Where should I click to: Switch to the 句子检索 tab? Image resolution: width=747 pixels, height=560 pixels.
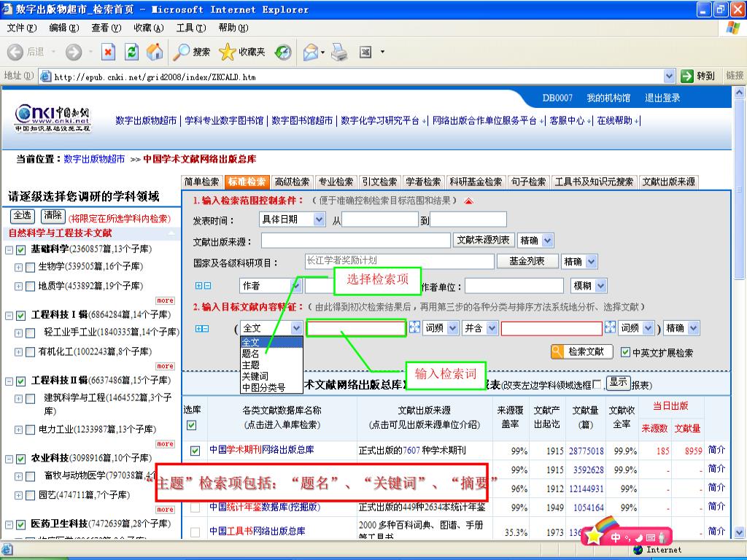[528, 182]
